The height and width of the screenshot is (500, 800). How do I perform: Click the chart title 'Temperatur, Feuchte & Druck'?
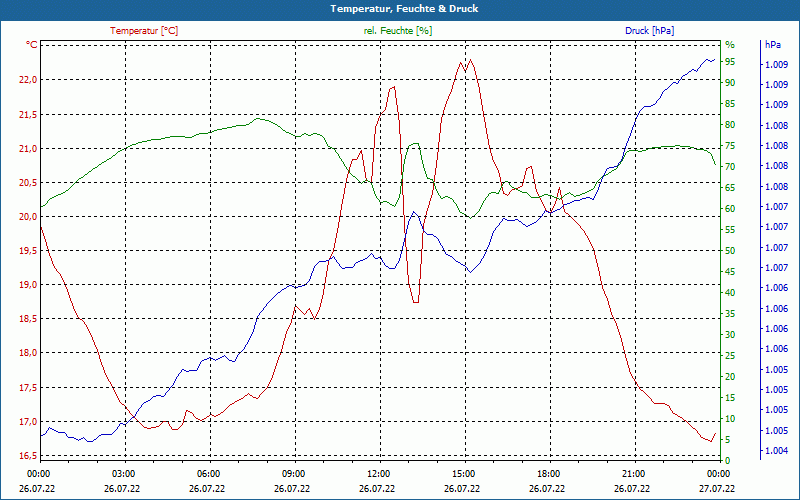[x=404, y=9]
